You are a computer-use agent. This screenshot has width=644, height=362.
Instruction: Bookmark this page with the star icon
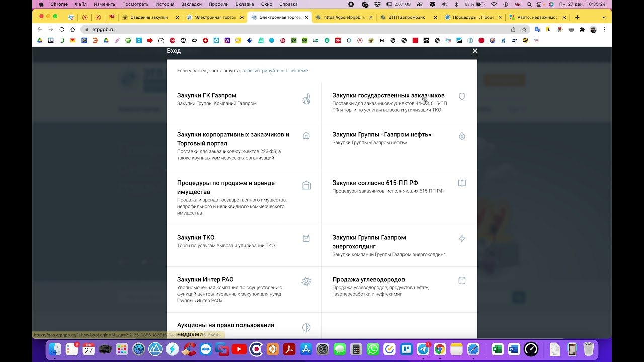click(x=524, y=29)
